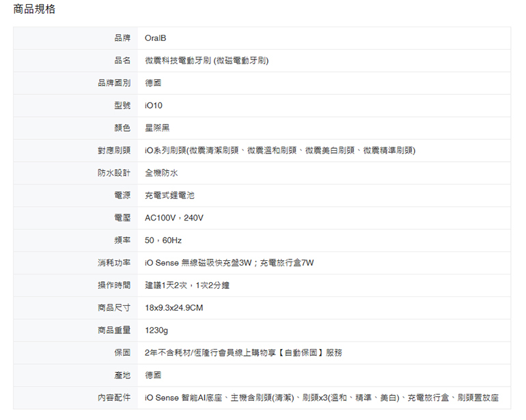Screen dimensions: 526x420
Task: Select the 品牌 label cell
Action: [75, 38]
